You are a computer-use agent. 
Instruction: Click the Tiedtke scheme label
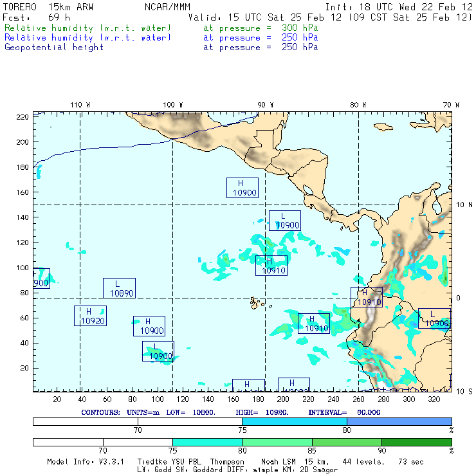pos(152,462)
